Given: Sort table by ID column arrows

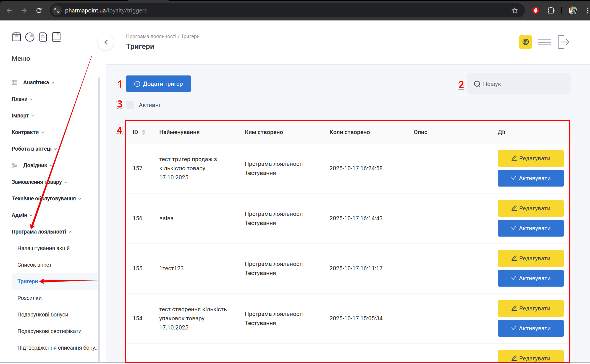Looking at the screenshot, I should coord(144,132).
